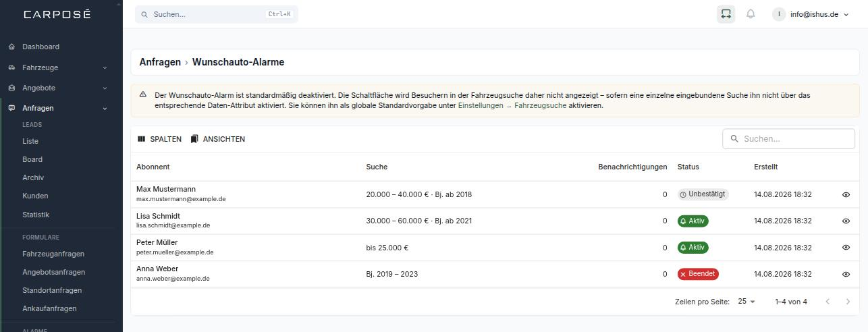Open Liste under Leads
The width and height of the screenshot is (868, 332).
[x=30, y=141]
